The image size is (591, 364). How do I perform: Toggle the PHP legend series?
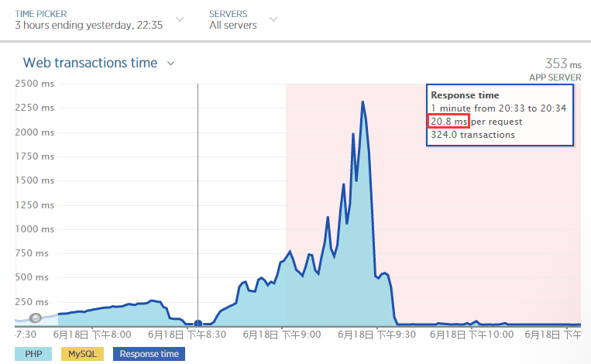(33, 354)
